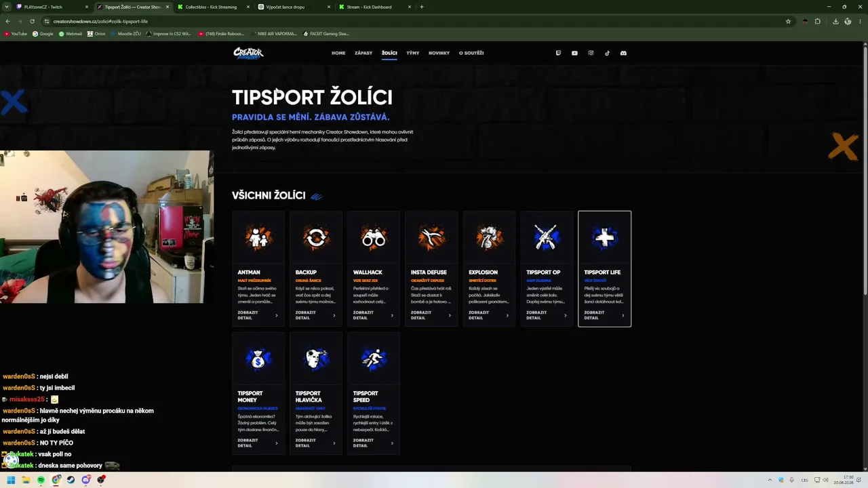The height and width of the screenshot is (488, 868).
Task: Switch to the Collectibles - Kick Streaming tab
Action: [x=214, y=7]
